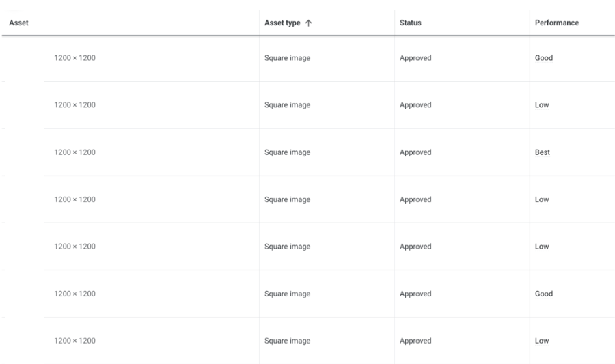Click Low performance in the second row
Viewport: 615px width, 364px height.
click(x=542, y=105)
